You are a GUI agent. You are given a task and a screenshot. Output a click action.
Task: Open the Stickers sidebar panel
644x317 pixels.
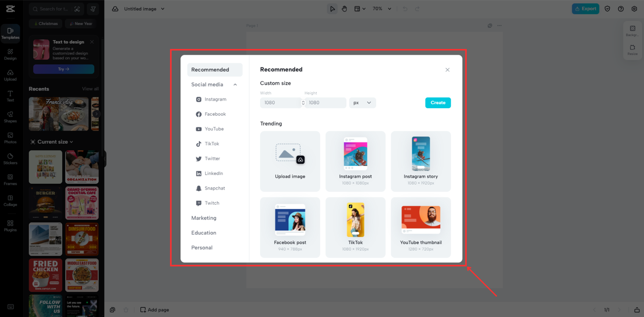tap(10, 159)
